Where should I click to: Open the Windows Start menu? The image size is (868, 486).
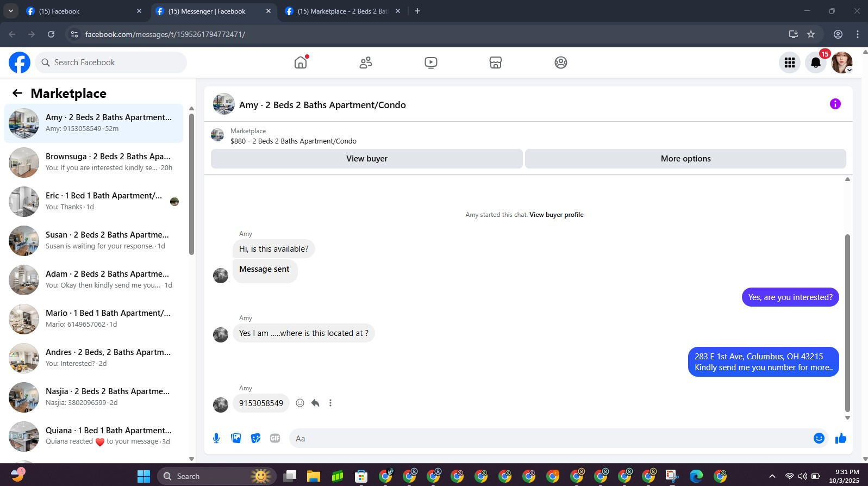click(x=143, y=476)
